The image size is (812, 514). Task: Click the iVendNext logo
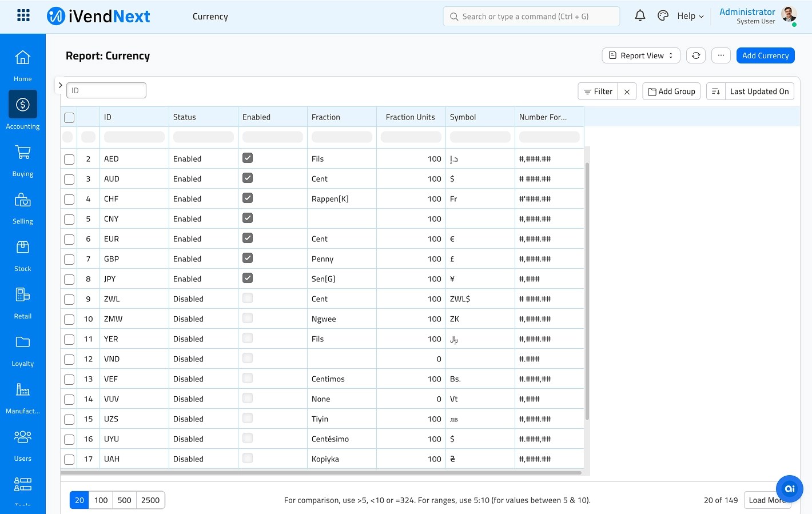(x=98, y=16)
